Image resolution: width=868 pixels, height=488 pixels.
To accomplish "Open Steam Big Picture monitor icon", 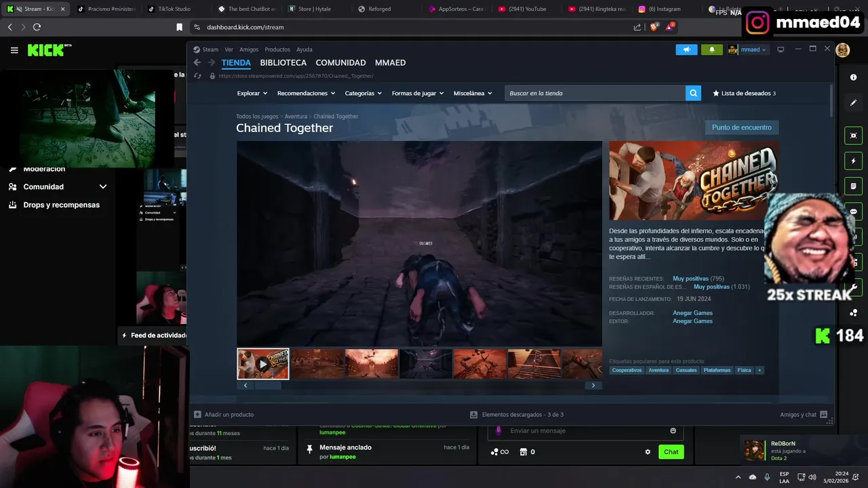I will 781,49.
